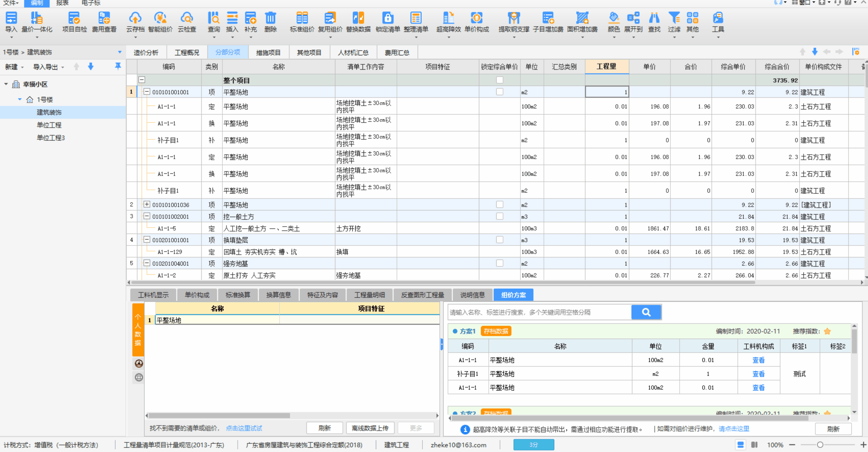Screen dimensions: 868x452
Task: Collapse the 010201001001 换填垫层 node
Action: click(147, 240)
